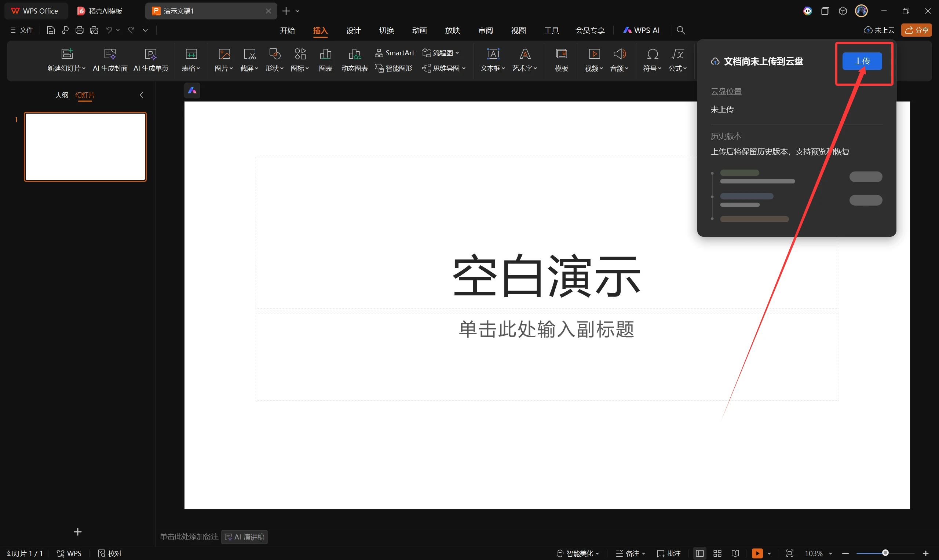
Task: Switch to the 设计 design tab
Action: point(353,30)
